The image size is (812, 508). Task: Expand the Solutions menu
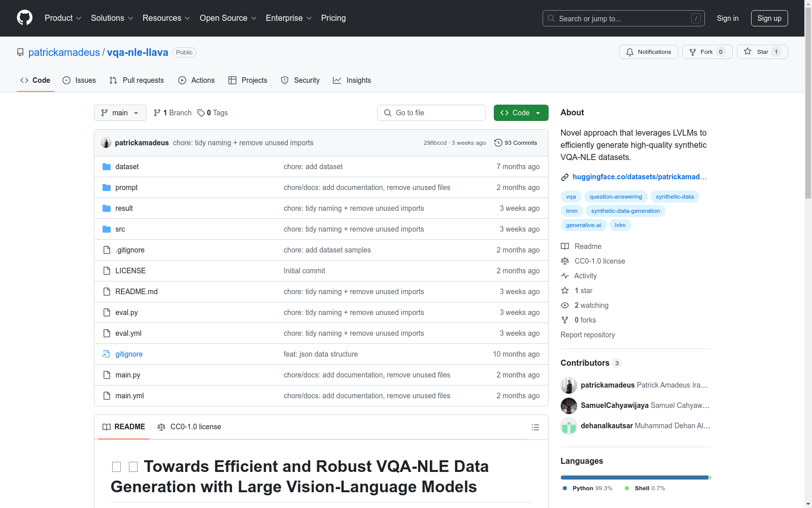(112, 18)
